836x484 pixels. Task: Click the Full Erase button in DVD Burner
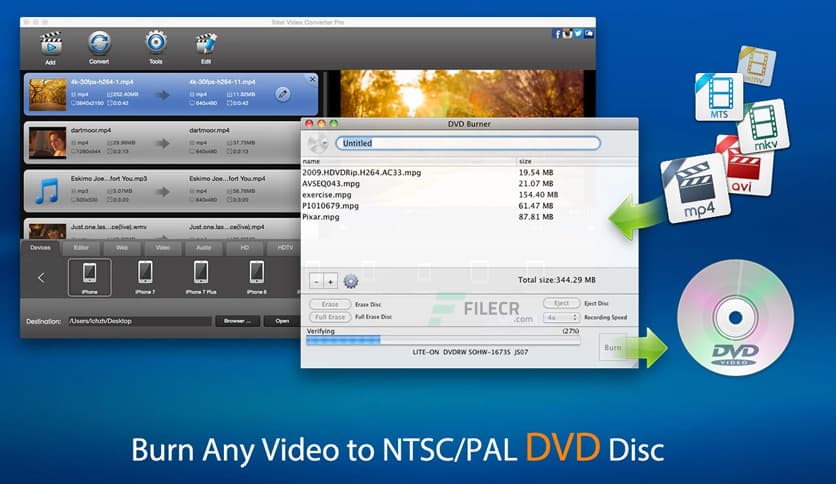tap(330, 317)
